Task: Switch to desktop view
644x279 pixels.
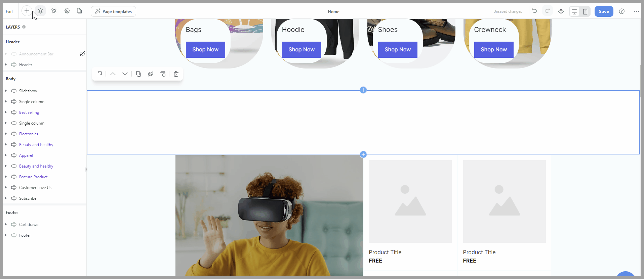Action: click(574, 11)
